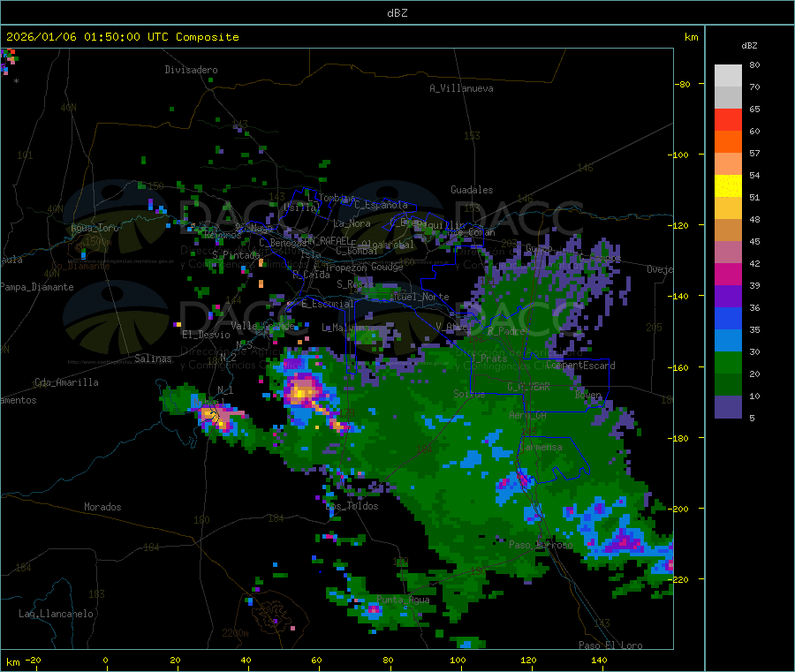Click the 'Guadales' map label
This screenshot has width=795, height=672.
click(x=472, y=190)
